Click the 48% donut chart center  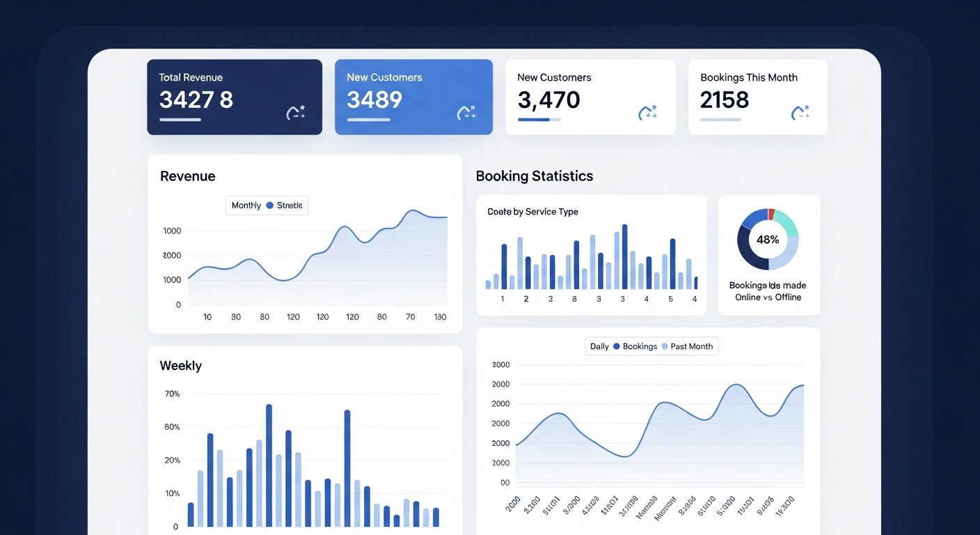tap(768, 239)
